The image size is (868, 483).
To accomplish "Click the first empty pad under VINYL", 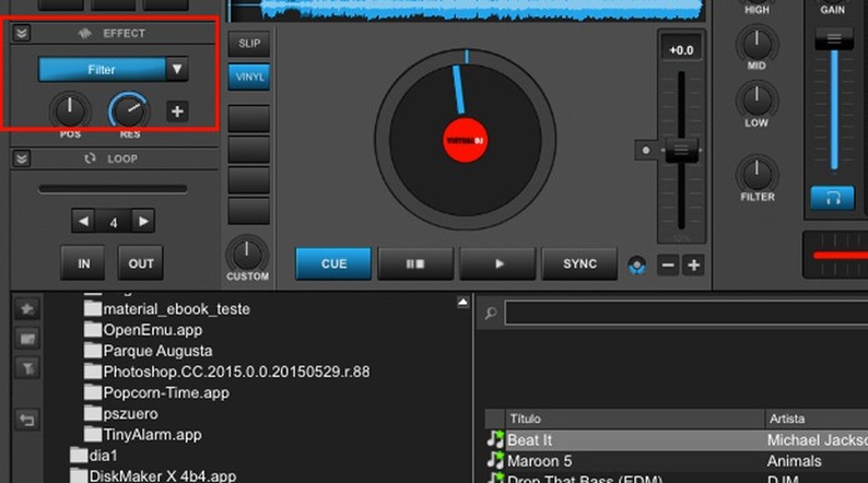I will tap(249, 118).
